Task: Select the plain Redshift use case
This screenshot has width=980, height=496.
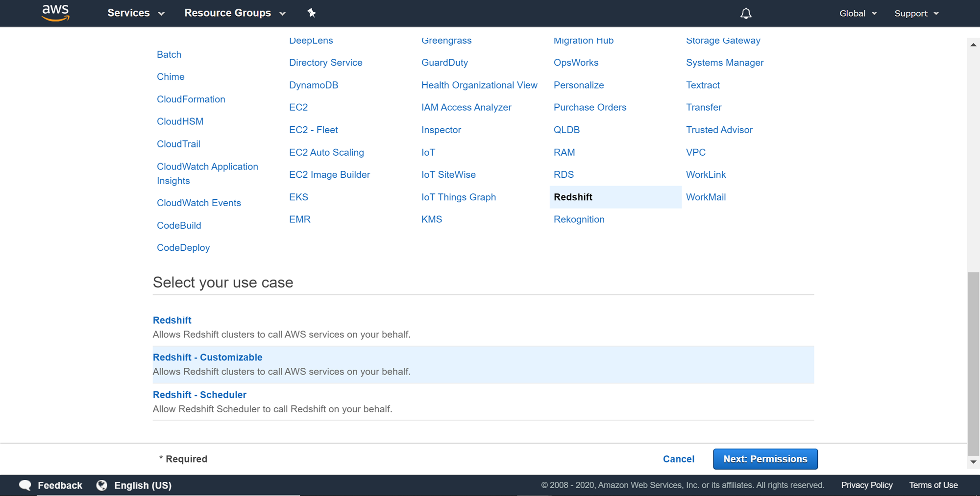Action: pyautogui.click(x=172, y=320)
